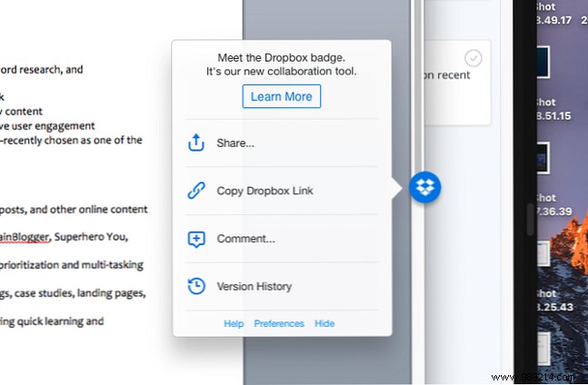Click the chain link icon

click(196, 191)
